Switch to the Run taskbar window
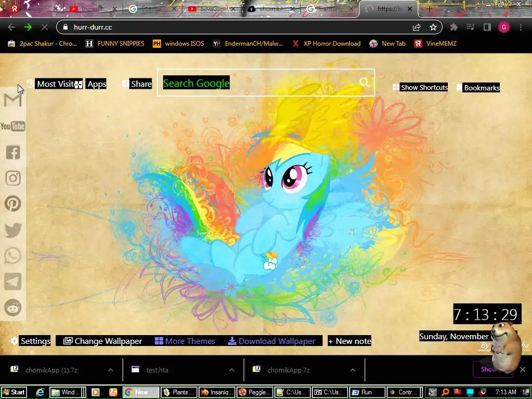Image resolution: width=532 pixels, height=399 pixels. [x=367, y=392]
